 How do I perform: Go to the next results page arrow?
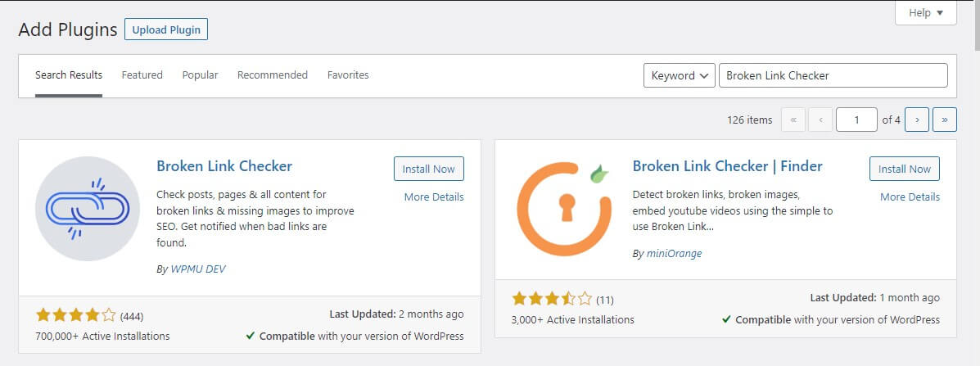coord(917,120)
